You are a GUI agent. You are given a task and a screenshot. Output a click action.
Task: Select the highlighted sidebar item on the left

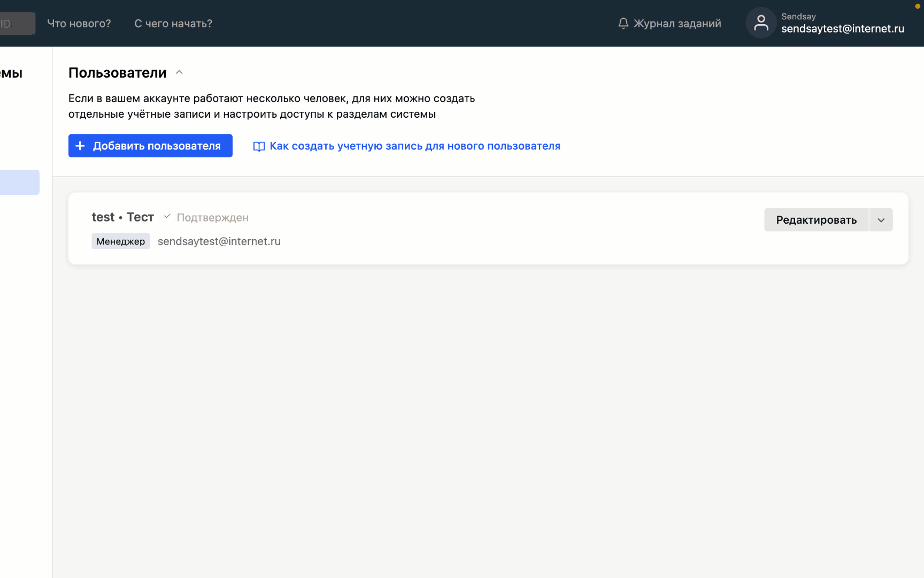click(20, 182)
